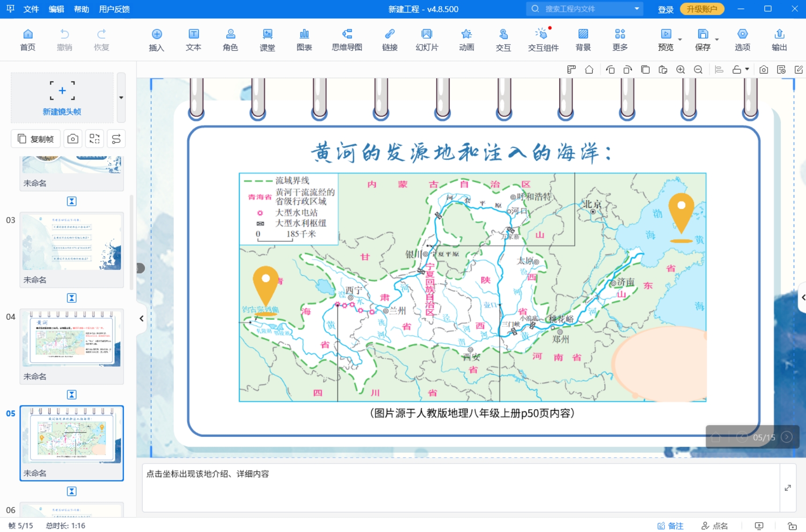The height and width of the screenshot is (532, 806).
Task: Create a 新建镜头帧 new camera frame
Action: coord(62,97)
